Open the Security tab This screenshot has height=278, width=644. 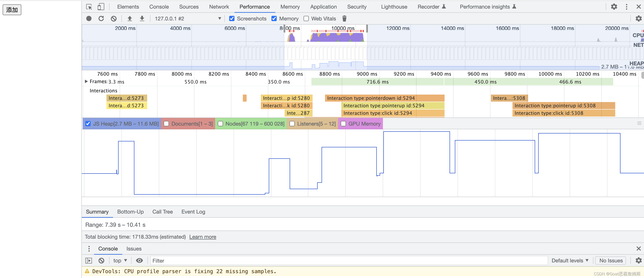coord(357,7)
